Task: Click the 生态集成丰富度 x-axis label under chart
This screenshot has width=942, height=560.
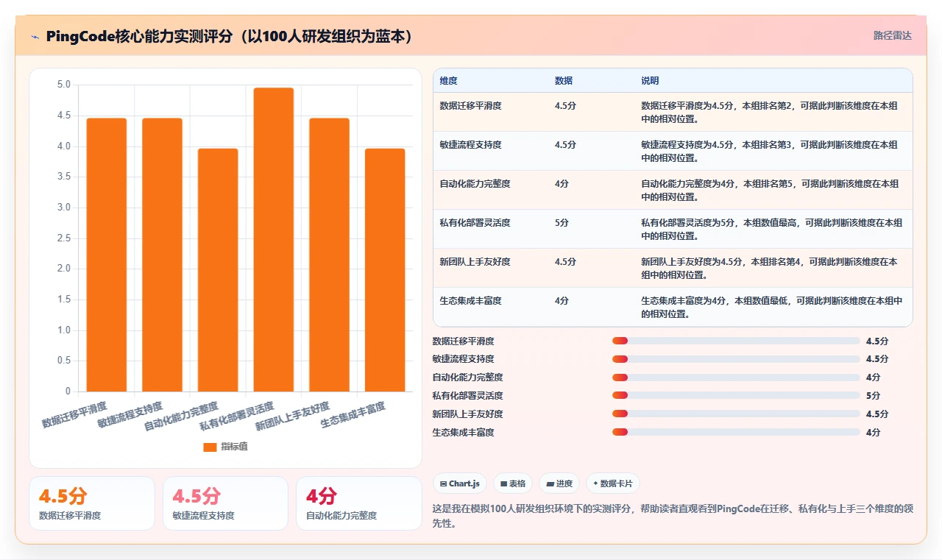Action: click(x=353, y=415)
